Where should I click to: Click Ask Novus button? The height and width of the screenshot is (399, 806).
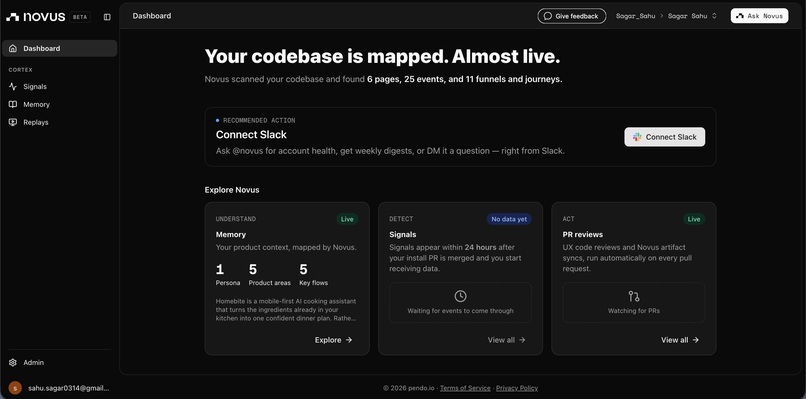pyautogui.click(x=759, y=16)
